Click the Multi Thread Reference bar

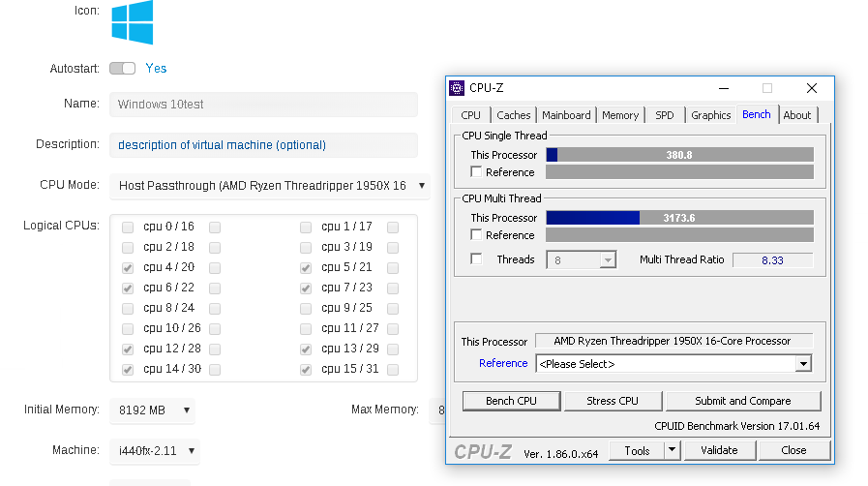click(679, 235)
